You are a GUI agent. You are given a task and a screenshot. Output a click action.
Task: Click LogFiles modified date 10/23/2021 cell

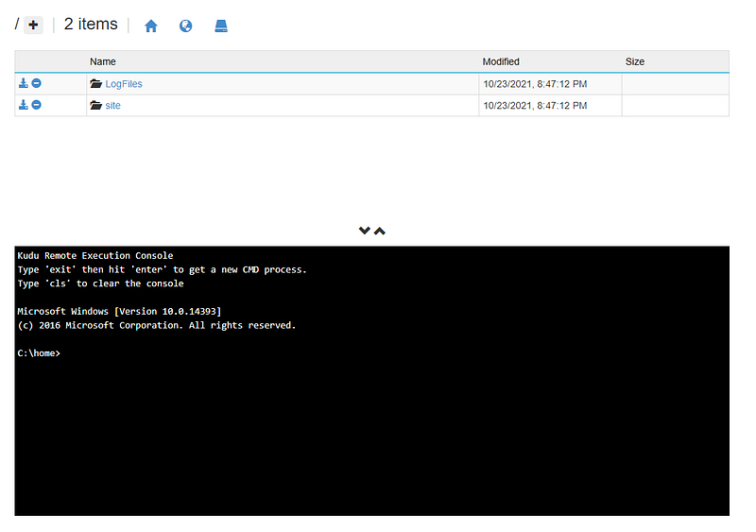coord(550,84)
